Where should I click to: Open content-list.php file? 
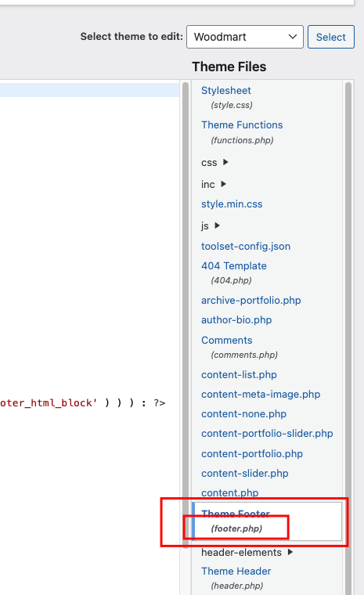[239, 374]
